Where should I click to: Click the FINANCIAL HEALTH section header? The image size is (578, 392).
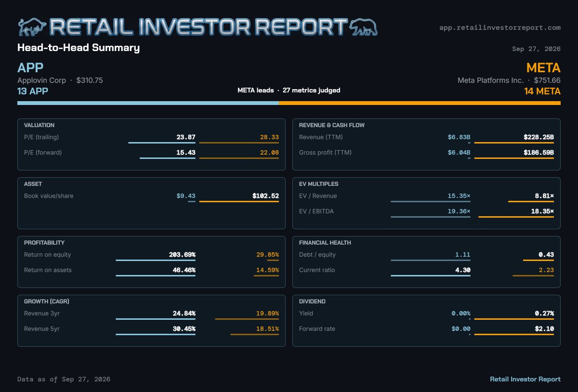click(325, 243)
